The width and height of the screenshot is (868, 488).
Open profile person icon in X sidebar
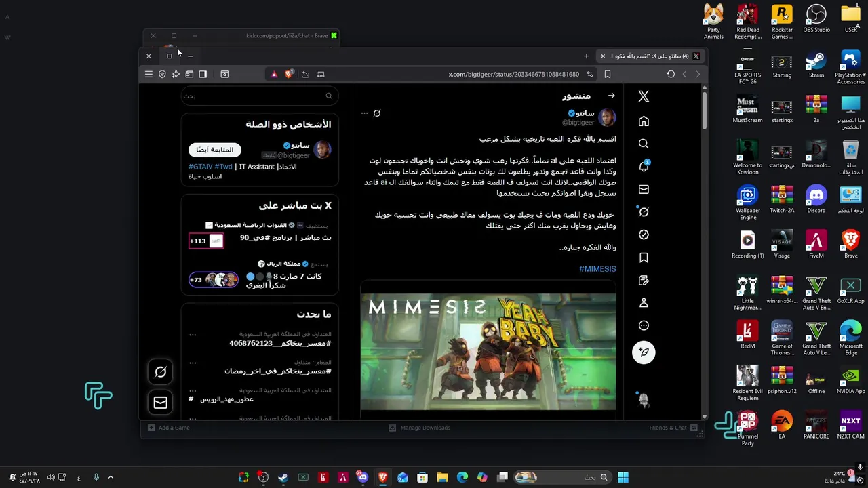click(644, 303)
